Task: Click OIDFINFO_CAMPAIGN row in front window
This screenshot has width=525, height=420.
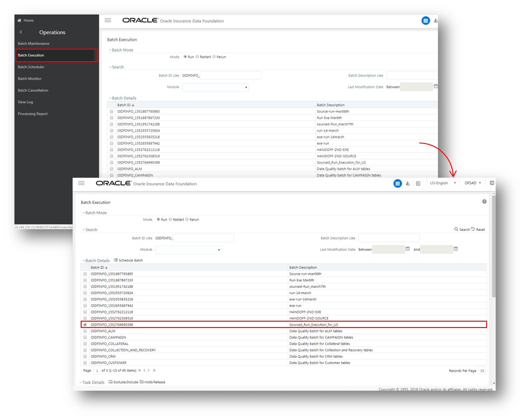Action: [x=283, y=337]
